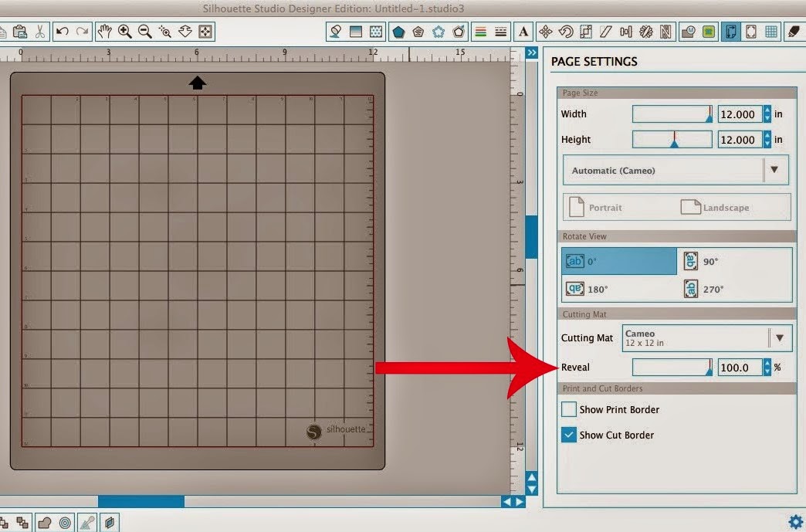
Task: Click the Fit to Window icon
Action: [205, 32]
